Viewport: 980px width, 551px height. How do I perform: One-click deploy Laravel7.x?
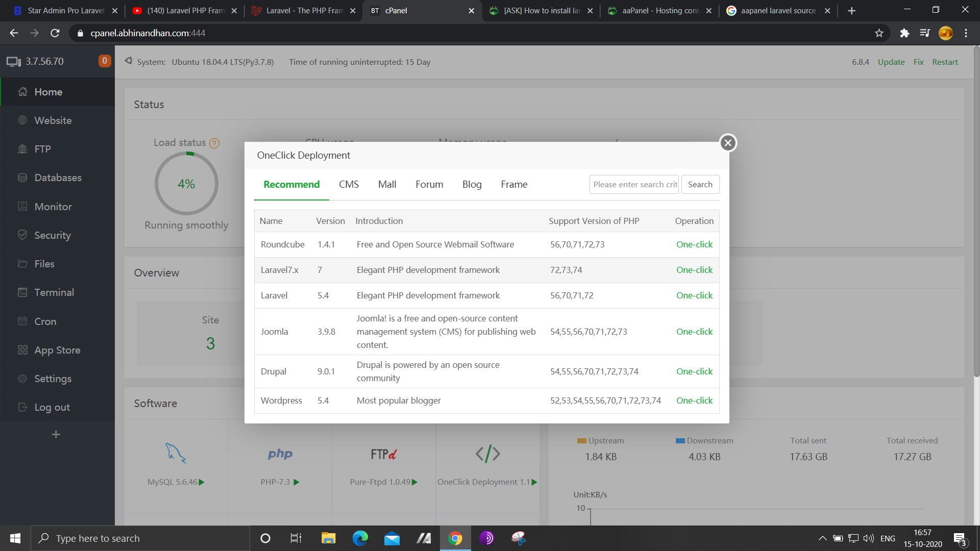pos(694,270)
